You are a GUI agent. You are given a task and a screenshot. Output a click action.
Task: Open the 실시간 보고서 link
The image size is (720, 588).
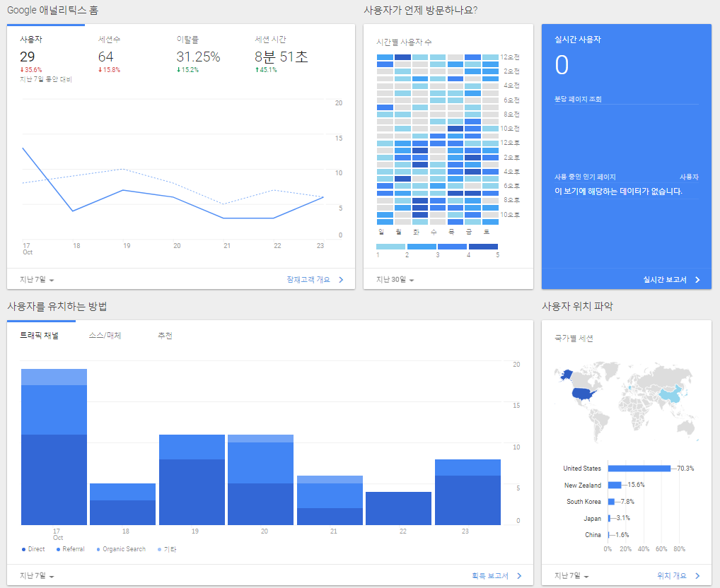pos(665,280)
